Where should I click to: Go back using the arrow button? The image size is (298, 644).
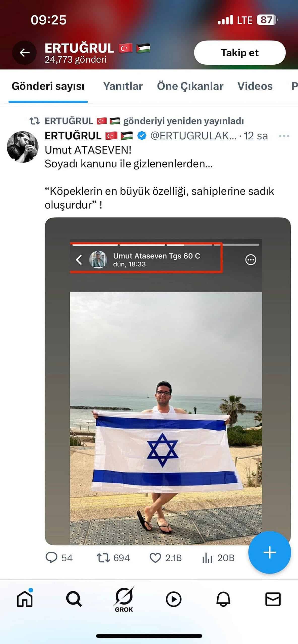[x=24, y=53]
